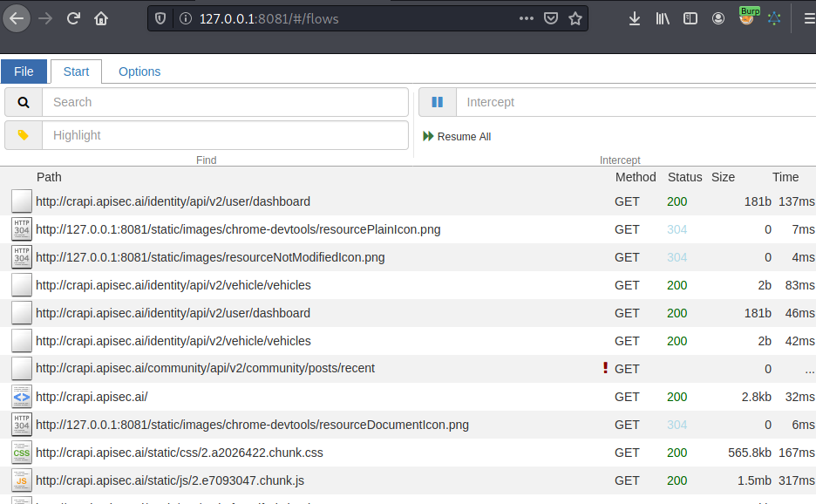The width and height of the screenshot is (816, 504).
Task: Open the Burp extension icon
Action: tap(747, 17)
